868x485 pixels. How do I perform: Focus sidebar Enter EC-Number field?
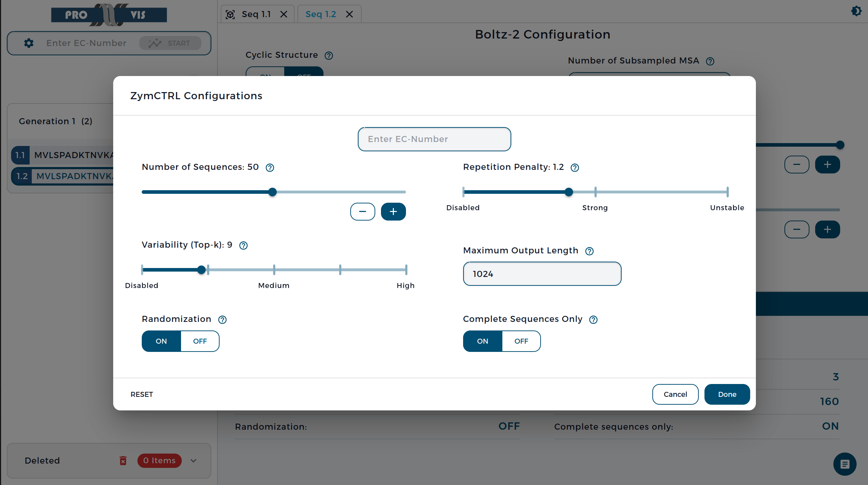coord(86,43)
